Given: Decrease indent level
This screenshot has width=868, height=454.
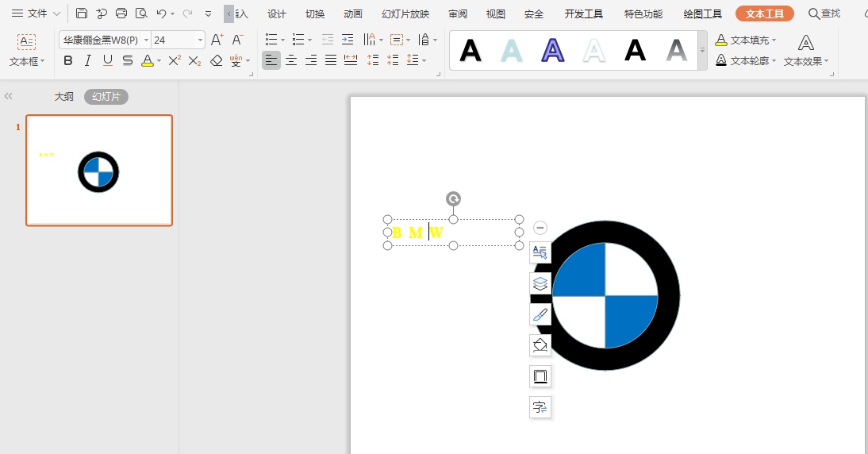Looking at the screenshot, I should 328,40.
